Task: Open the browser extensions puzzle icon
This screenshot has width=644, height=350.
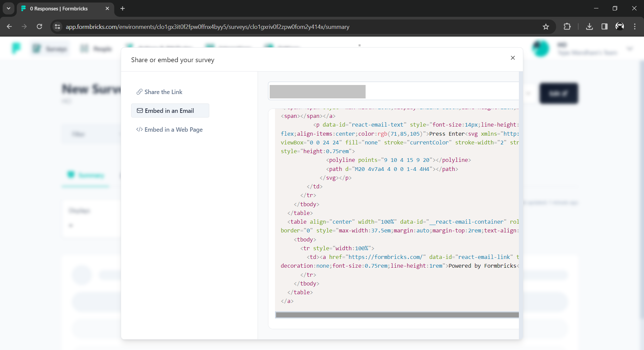Action: click(x=567, y=27)
